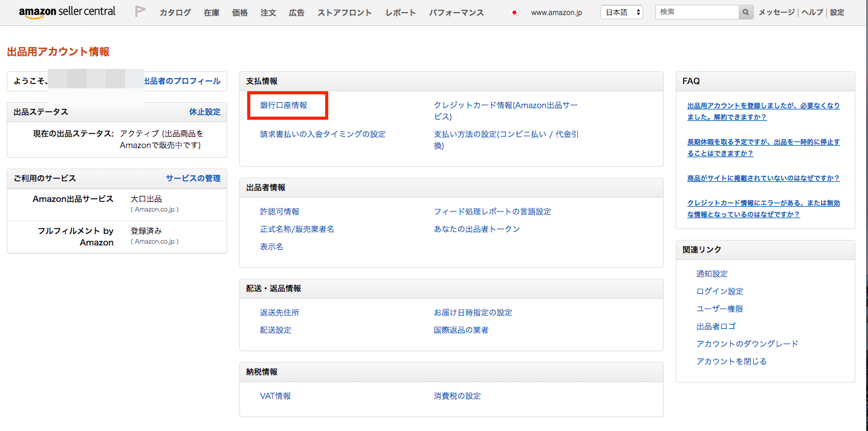Open the サービスの管理 link
This screenshot has width=868, height=431.
tap(193, 178)
